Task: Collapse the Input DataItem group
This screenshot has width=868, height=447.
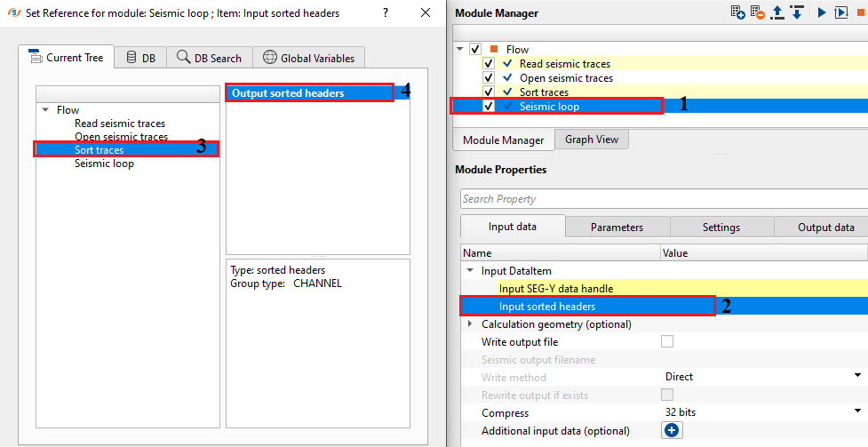Action: pos(470,271)
